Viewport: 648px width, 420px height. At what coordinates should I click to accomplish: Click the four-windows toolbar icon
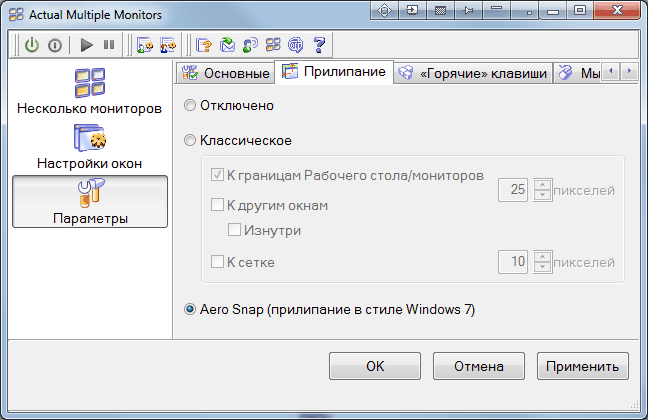pos(273,45)
